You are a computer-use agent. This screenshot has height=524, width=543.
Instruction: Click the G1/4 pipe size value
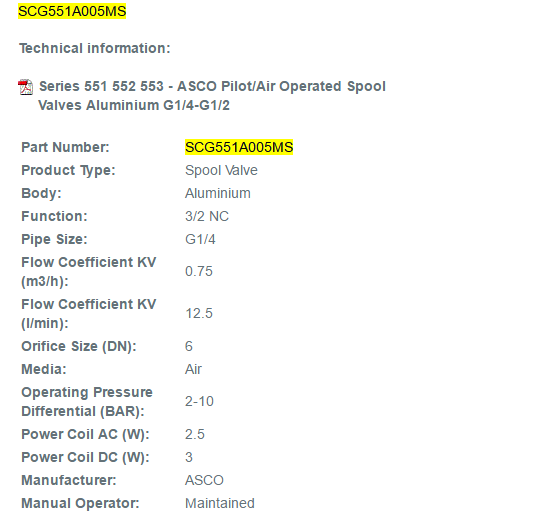point(200,239)
